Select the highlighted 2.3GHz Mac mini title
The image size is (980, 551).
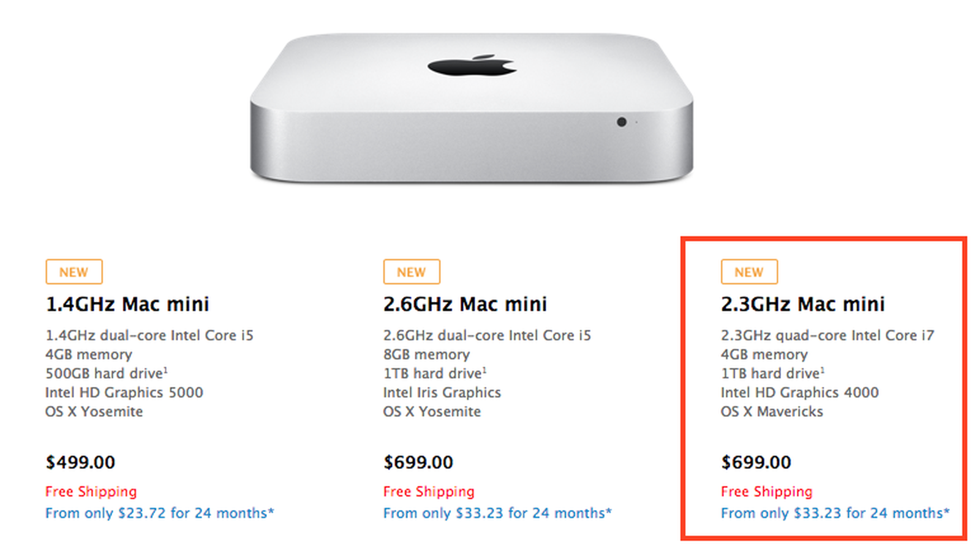pos(802,304)
